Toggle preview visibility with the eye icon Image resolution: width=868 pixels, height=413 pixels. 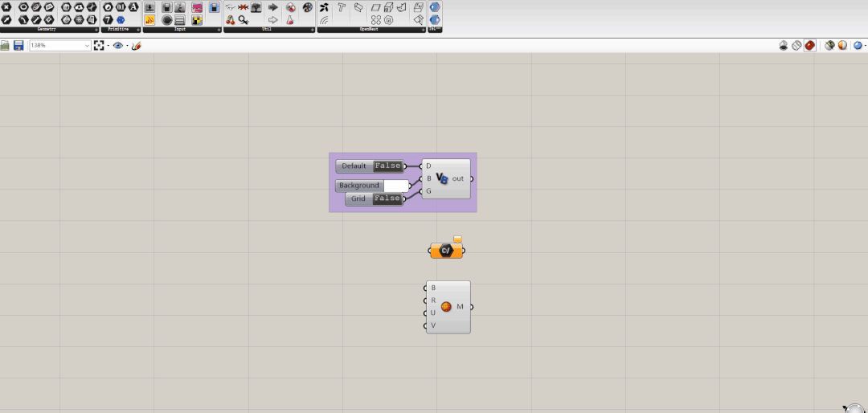click(118, 45)
